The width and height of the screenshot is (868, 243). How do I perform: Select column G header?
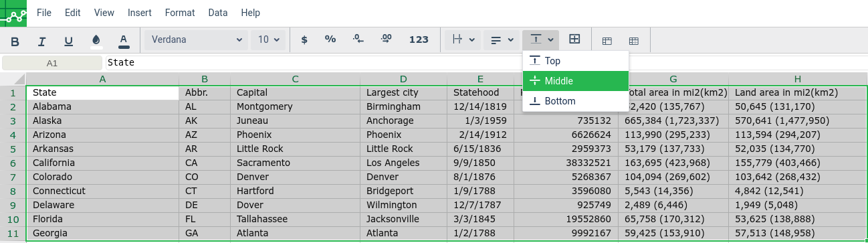673,79
